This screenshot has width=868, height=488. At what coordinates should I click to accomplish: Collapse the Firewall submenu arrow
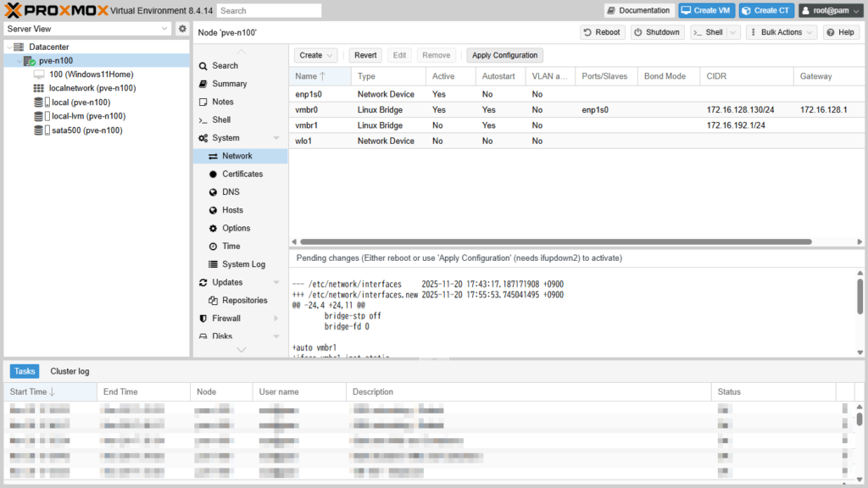tap(276, 319)
